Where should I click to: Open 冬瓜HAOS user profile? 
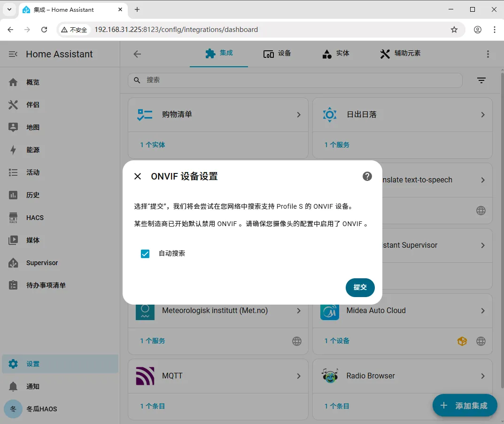pos(60,409)
